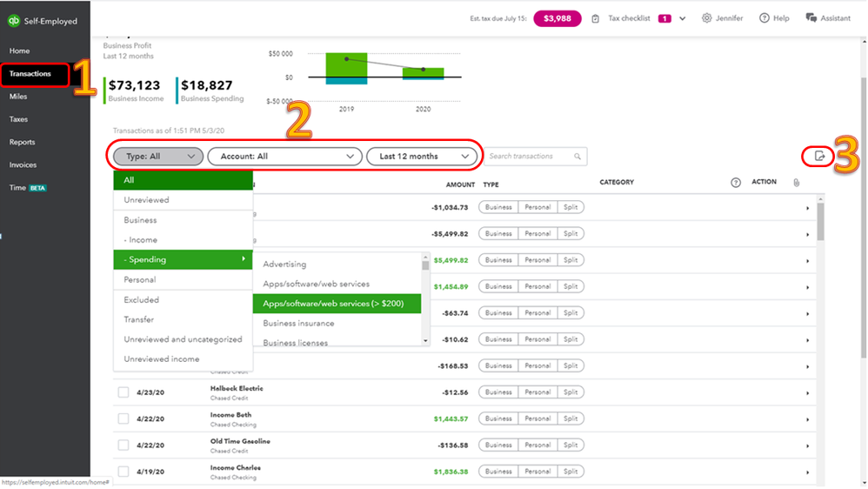The image size is (868, 489).
Task: Click the export transactions icon
Action: click(820, 157)
